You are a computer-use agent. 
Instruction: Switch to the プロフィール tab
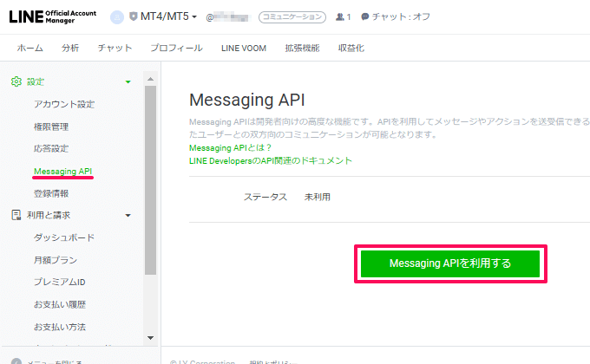click(x=176, y=49)
